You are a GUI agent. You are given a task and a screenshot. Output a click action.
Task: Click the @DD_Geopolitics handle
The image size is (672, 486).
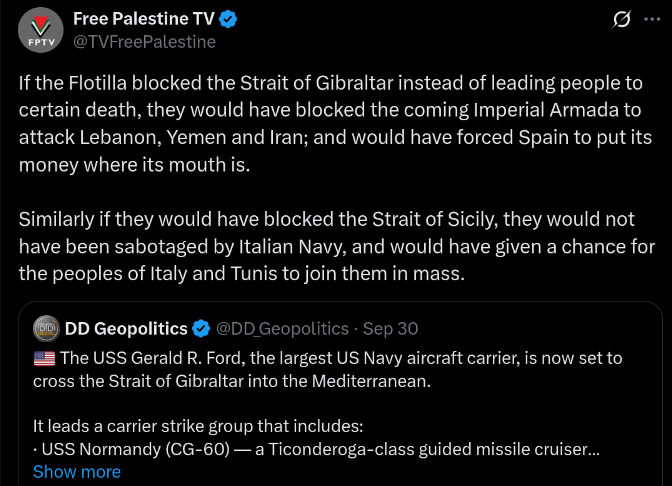point(283,328)
